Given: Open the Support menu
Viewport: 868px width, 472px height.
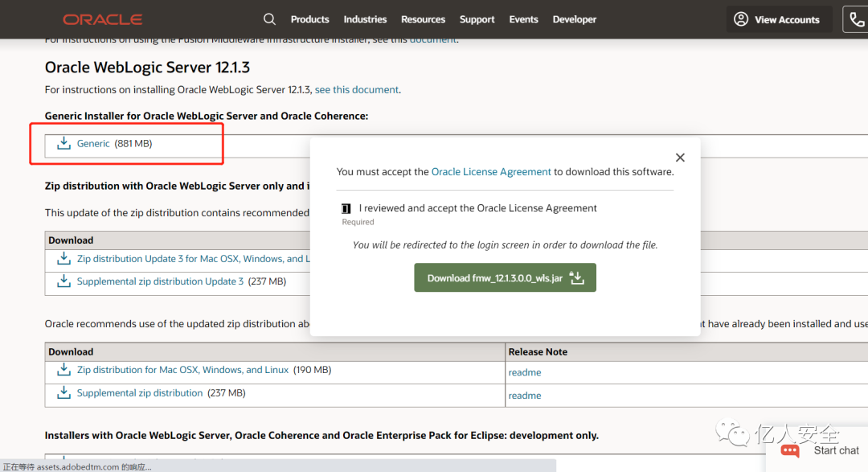Looking at the screenshot, I should (x=477, y=19).
